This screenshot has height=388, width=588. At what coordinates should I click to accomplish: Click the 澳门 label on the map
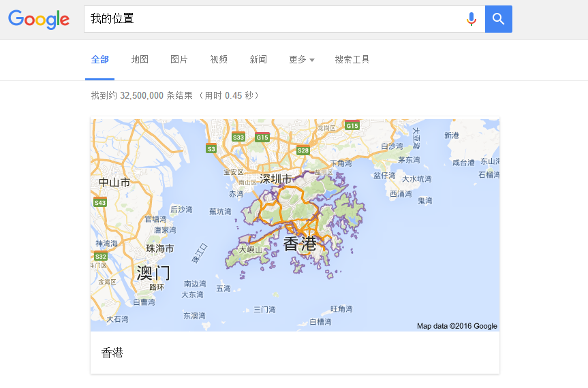click(153, 273)
